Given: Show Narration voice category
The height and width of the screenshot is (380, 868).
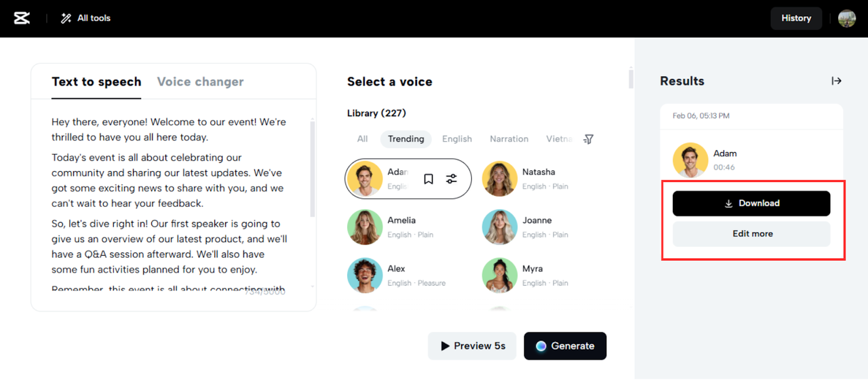Looking at the screenshot, I should pyautogui.click(x=509, y=139).
